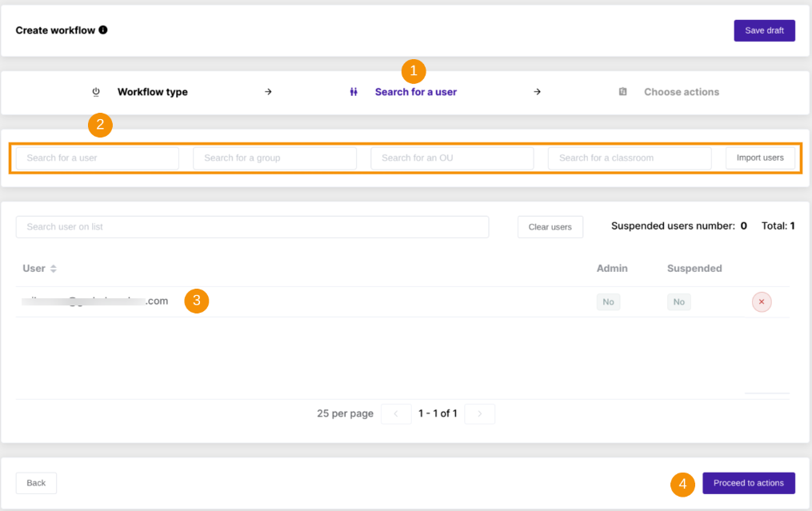
Task: Click the Import users button
Action: pos(760,158)
